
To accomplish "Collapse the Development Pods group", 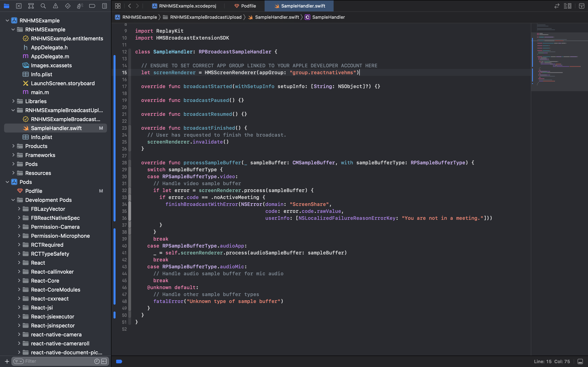I will (13, 200).
